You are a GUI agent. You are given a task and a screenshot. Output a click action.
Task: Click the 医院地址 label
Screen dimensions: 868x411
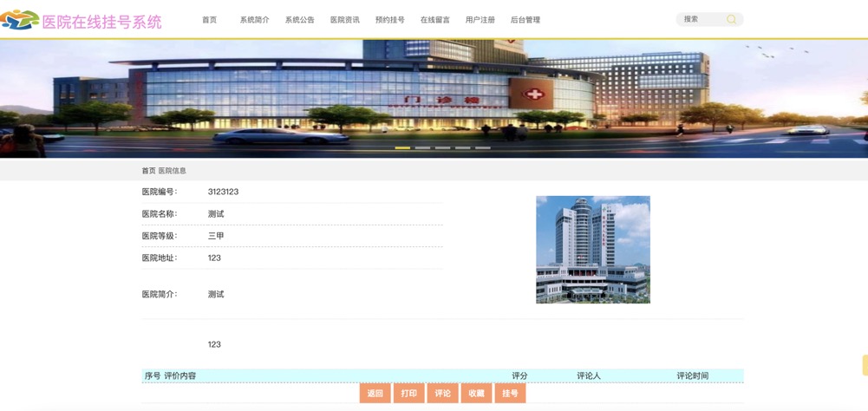[x=160, y=258]
